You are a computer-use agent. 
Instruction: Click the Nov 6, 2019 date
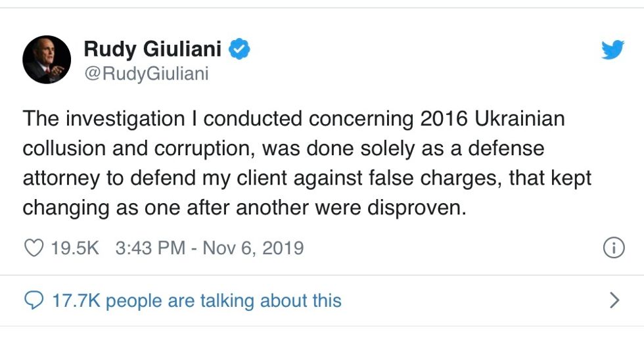[253, 248]
